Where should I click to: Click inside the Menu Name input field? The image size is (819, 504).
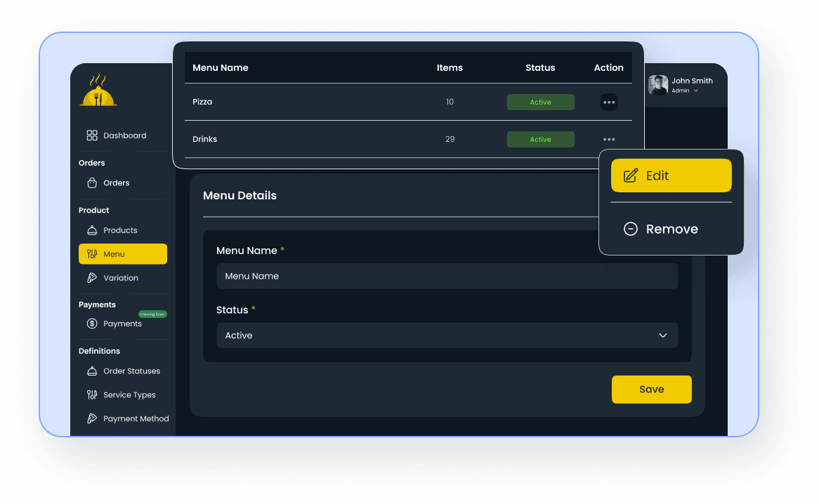point(447,276)
